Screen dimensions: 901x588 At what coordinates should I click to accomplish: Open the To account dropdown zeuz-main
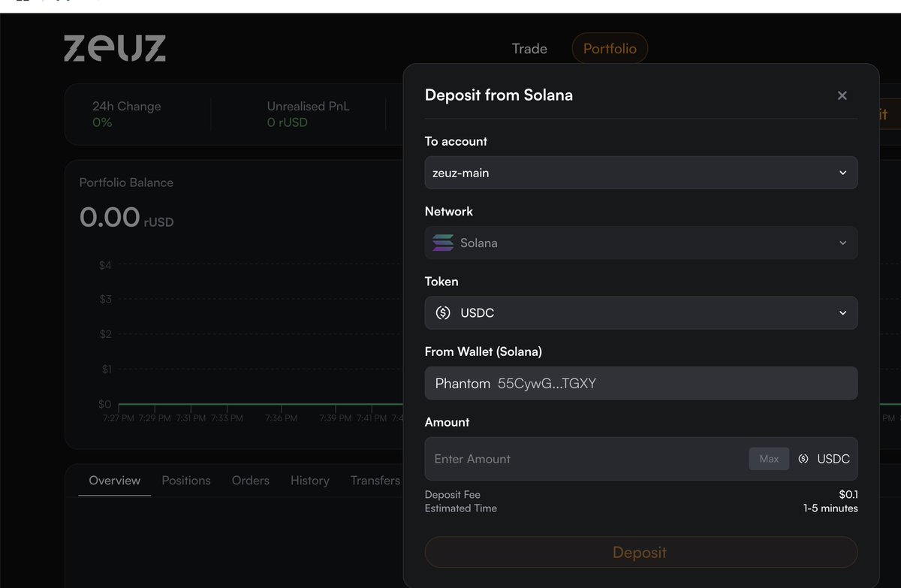click(641, 173)
